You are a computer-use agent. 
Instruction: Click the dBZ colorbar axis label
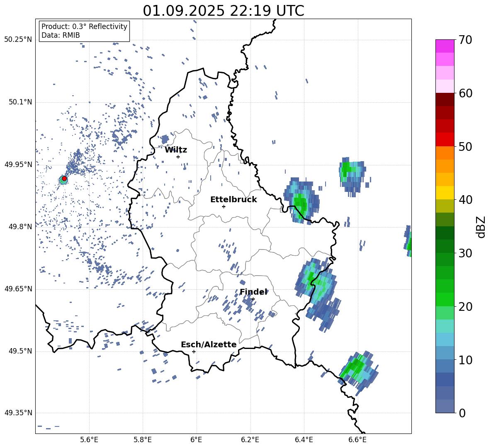[481, 227]
